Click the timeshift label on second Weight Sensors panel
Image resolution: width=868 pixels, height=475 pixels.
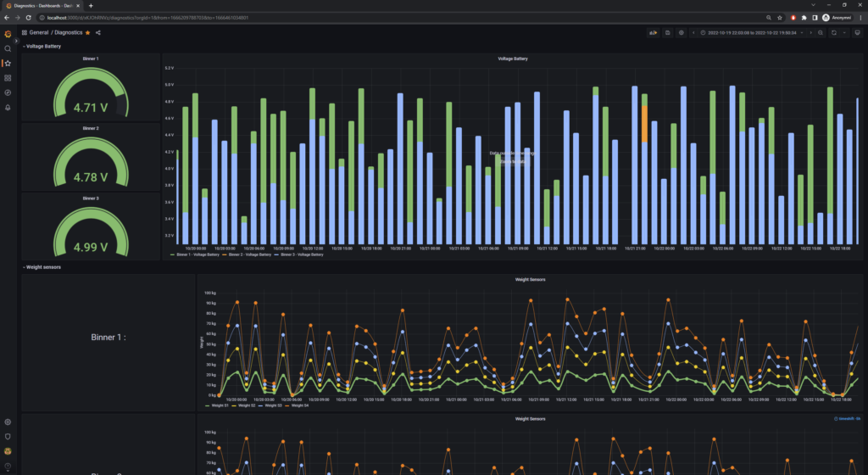point(848,419)
